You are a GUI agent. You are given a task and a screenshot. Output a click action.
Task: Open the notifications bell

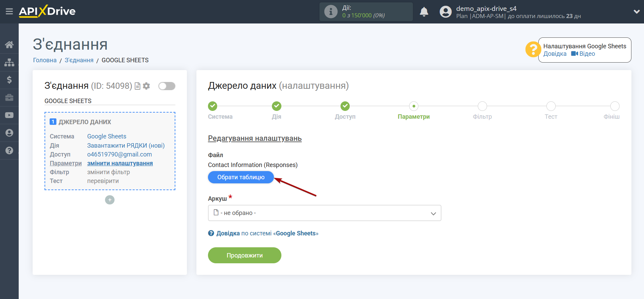tap(424, 12)
